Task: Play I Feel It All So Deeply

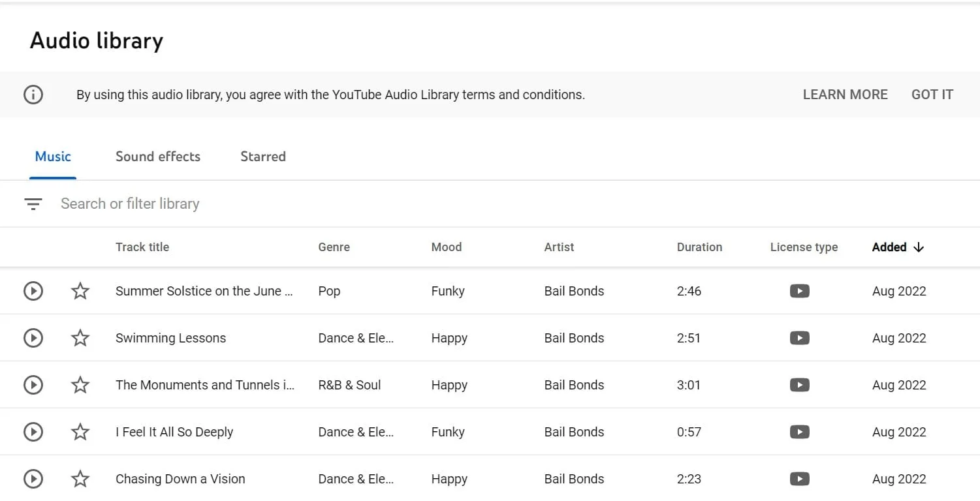Action: point(33,432)
